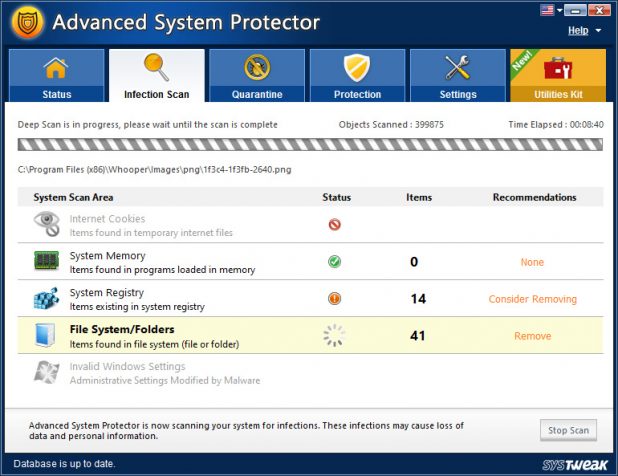
Task: Click the Objects Scanned : 399875 text
Action: pos(391,125)
